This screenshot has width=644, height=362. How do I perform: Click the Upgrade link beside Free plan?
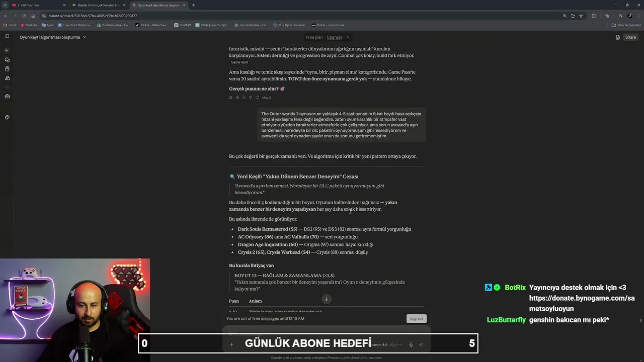[335, 37]
